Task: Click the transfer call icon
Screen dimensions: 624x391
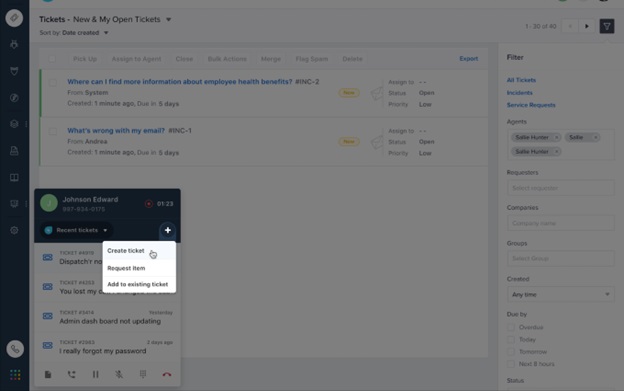Action: coord(72,374)
